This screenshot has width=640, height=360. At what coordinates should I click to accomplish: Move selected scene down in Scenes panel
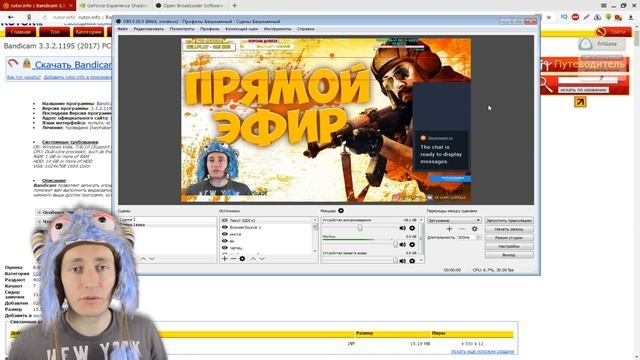[152, 259]
